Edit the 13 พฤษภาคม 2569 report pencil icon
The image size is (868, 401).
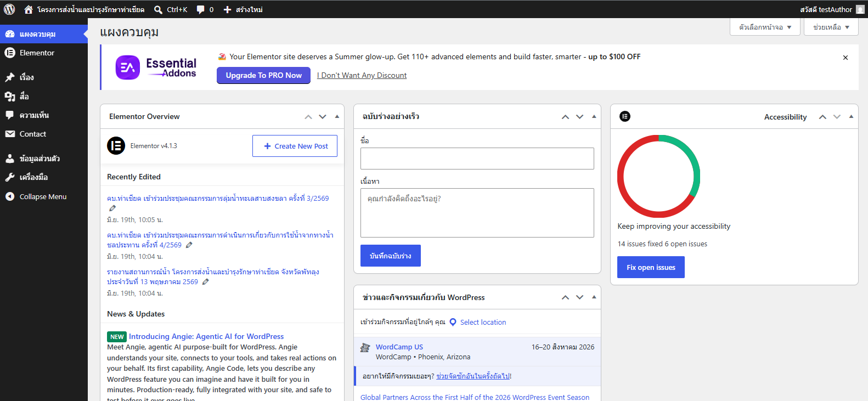click(x=205, y=282)
